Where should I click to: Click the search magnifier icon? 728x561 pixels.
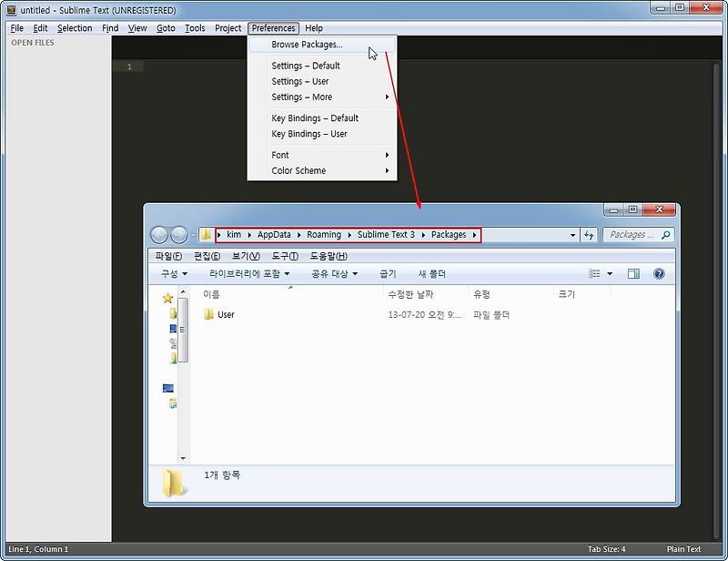pyautogui.click(x=666, y=235)
